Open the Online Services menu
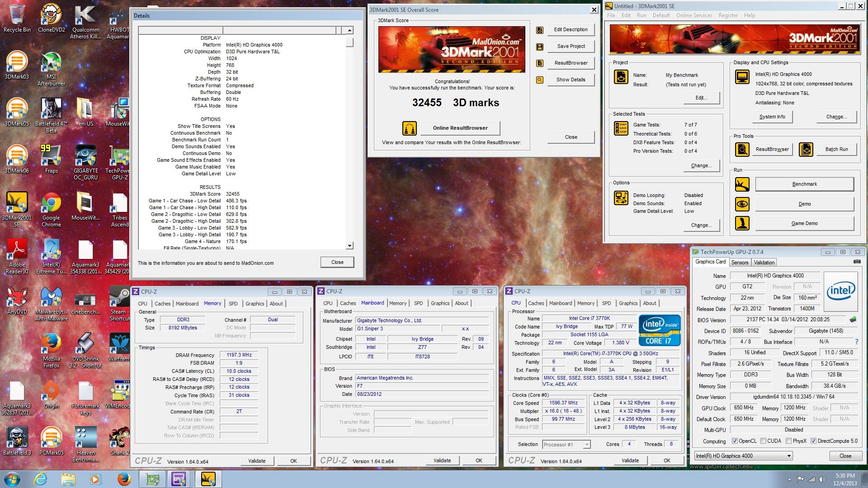868x488 pixels. click(694, 15)
